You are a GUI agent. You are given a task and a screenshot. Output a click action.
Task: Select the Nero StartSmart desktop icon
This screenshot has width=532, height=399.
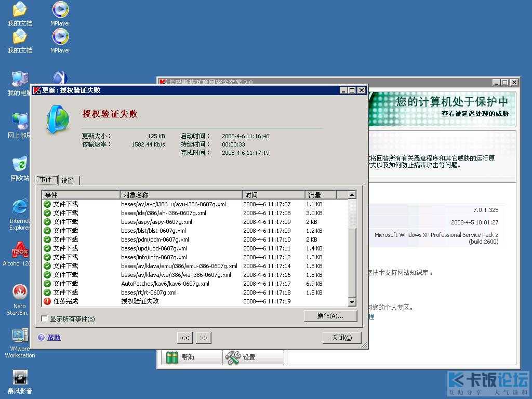[x=19, y=300]
